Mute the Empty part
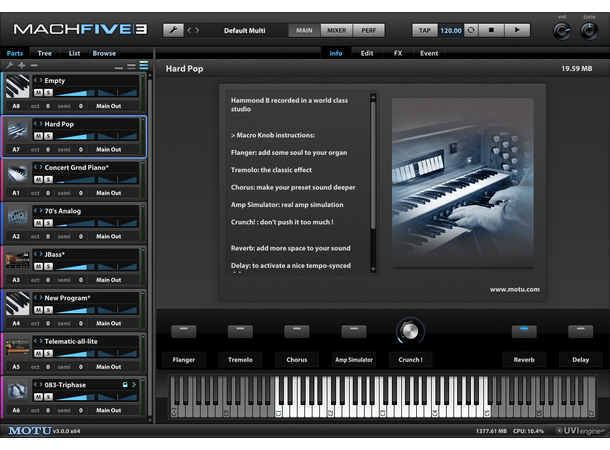610x450 pixels. 38,93
